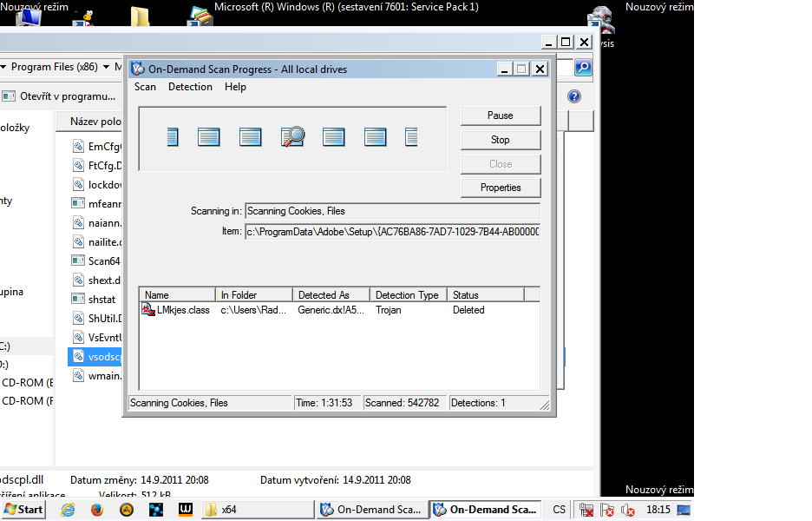Open the Help menu in scan window

coord(235,87)
